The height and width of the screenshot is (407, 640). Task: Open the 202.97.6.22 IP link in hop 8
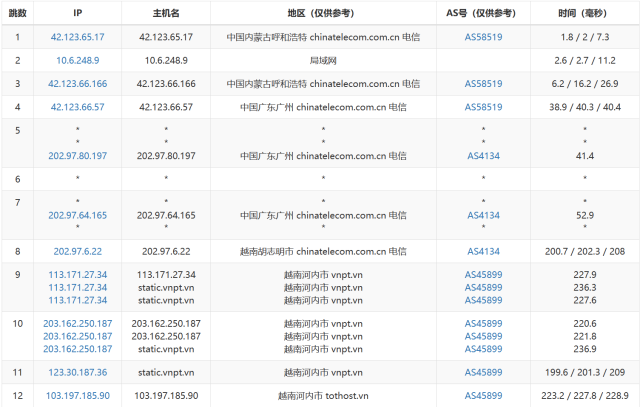pos(78,251)
